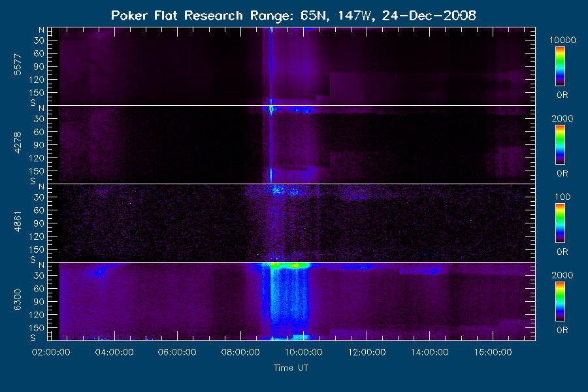The width and height of the screenshot is (588, 392).
Task: Click the N label of the 6300 panel
Action: tap(41, 265)
